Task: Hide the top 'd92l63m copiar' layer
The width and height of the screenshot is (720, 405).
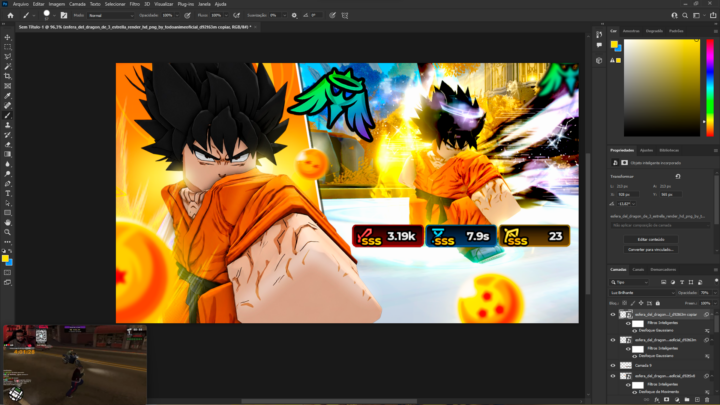Action: (613, 315)
